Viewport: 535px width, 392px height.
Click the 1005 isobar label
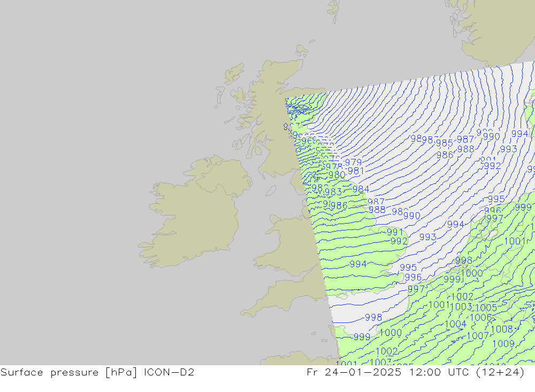coord(486,308)
